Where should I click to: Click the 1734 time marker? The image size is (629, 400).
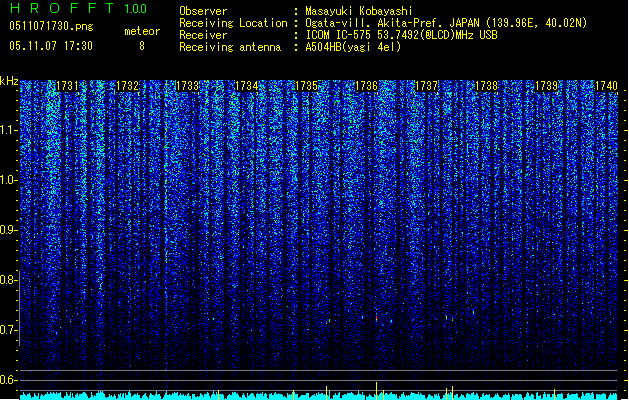point(246,86)
